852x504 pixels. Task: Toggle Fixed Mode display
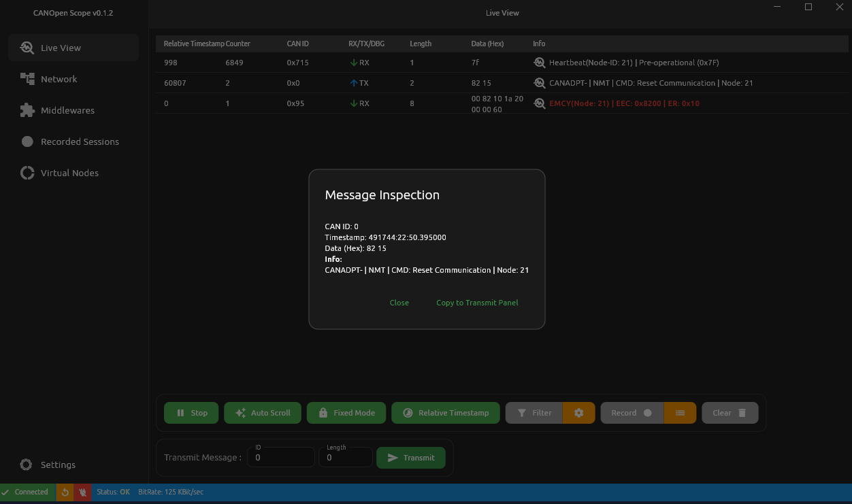346,413
